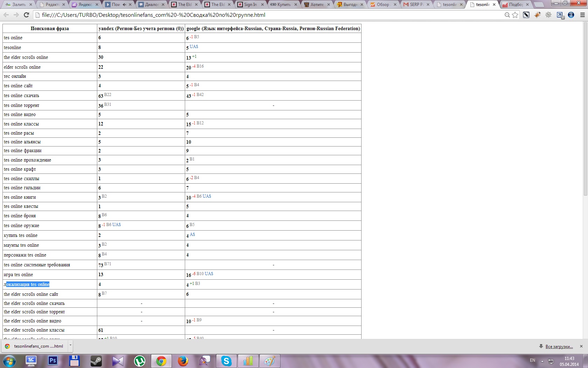This screenshot has height=368, width=588.
Task: Click the tesonline phrase cell
Action: tap(50, 48)
